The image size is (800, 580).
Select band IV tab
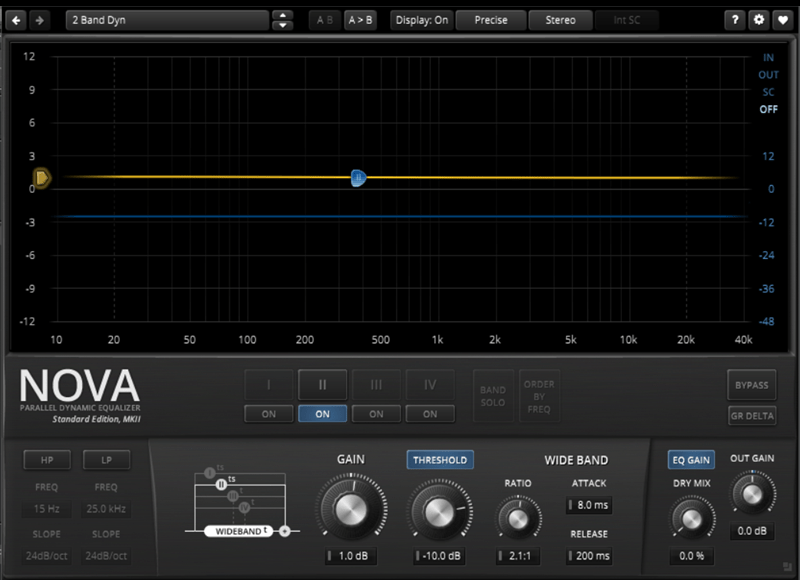(430, 385)
